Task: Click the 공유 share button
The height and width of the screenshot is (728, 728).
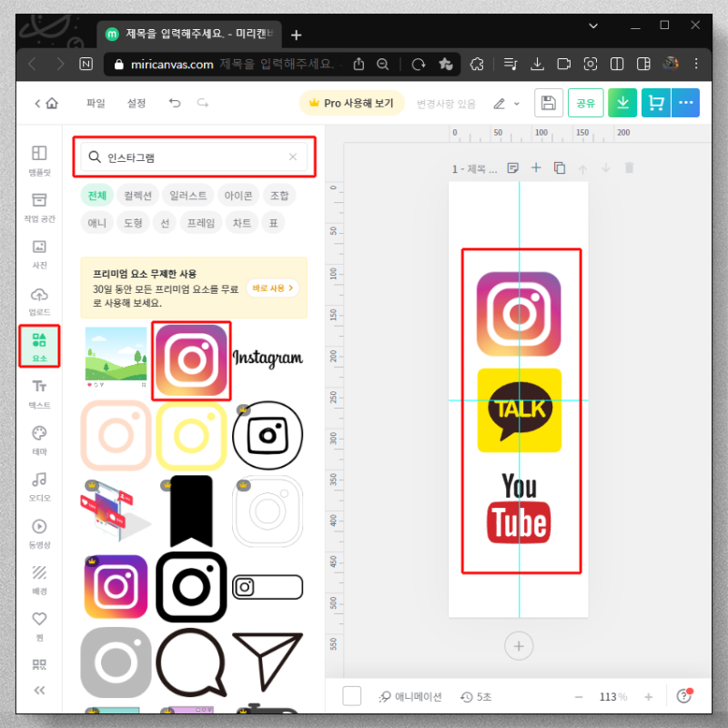Action: point(585,103)
